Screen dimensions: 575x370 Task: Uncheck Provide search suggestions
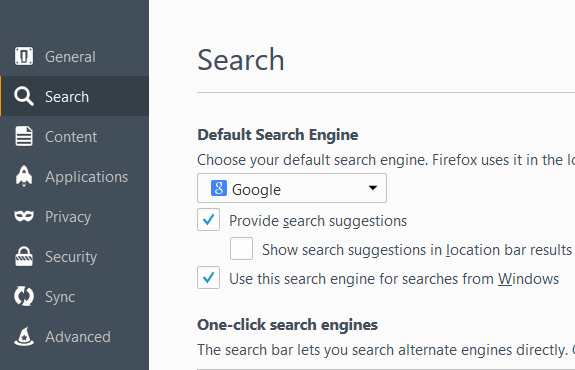coord(208,220)
